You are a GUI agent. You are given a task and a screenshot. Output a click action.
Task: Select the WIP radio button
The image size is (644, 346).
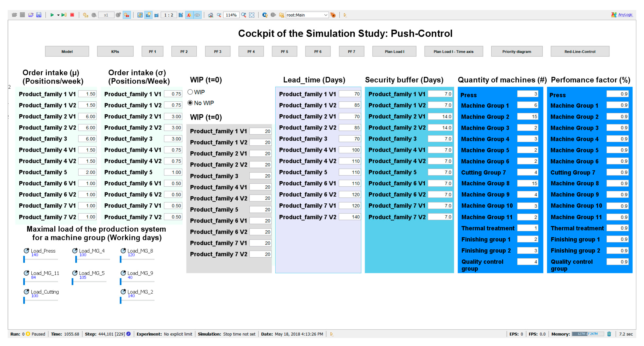point(190,92)
